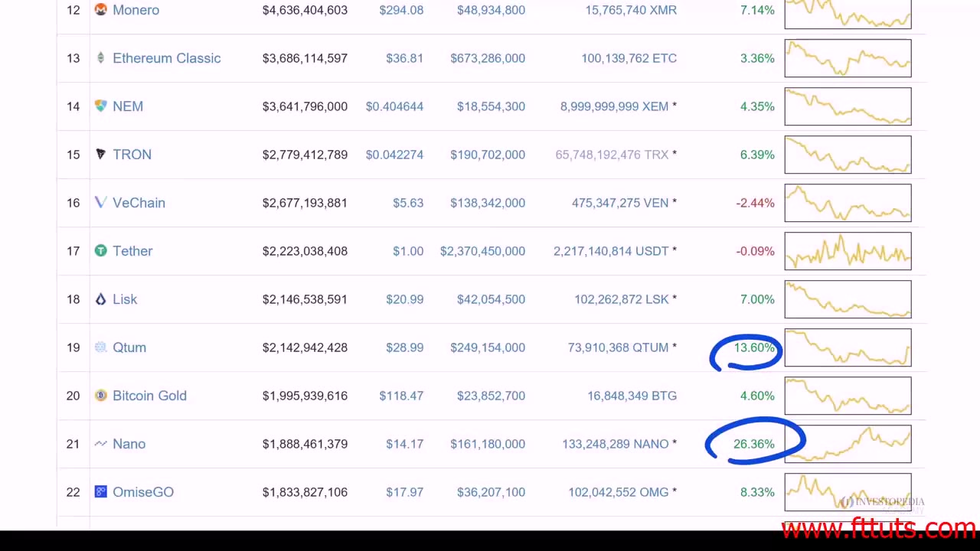Click the VeChain logo icon

tap(100, 203)
